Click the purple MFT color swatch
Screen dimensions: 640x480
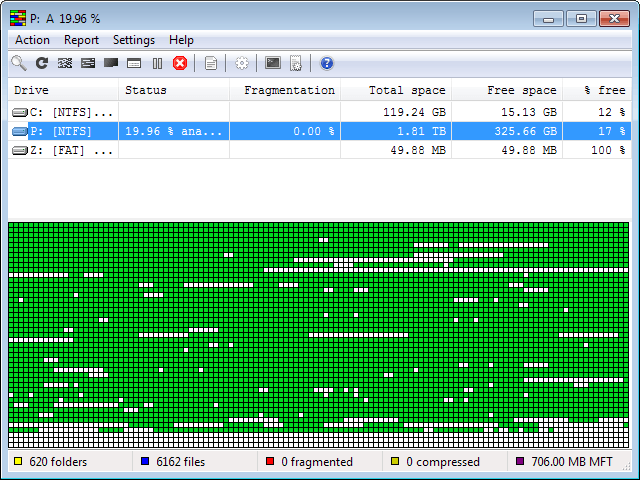pos(519,462)
